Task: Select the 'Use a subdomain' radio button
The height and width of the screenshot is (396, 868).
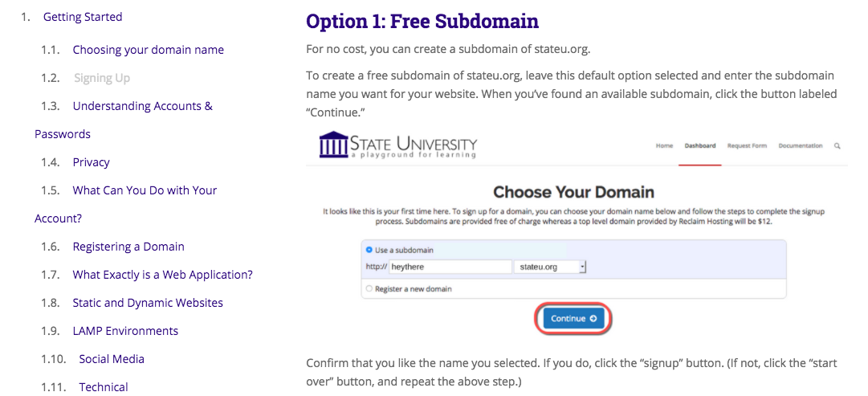Action: pyautogui.click(x=369, y=251)
